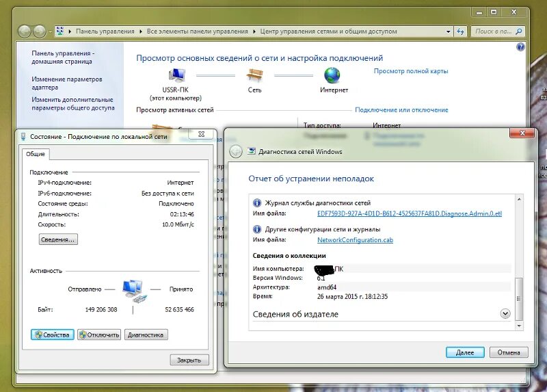Click the status dialog title bar icon

click(x=23, y=137)
